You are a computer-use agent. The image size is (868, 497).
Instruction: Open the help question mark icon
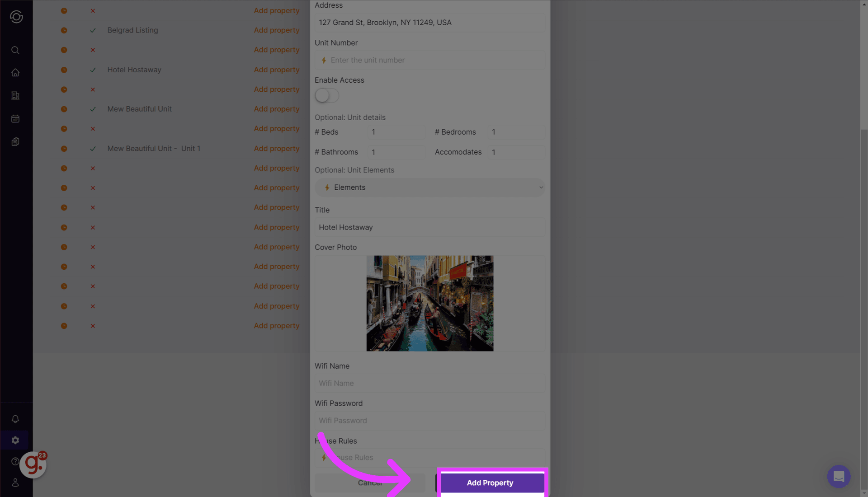[x=15, y=461]
